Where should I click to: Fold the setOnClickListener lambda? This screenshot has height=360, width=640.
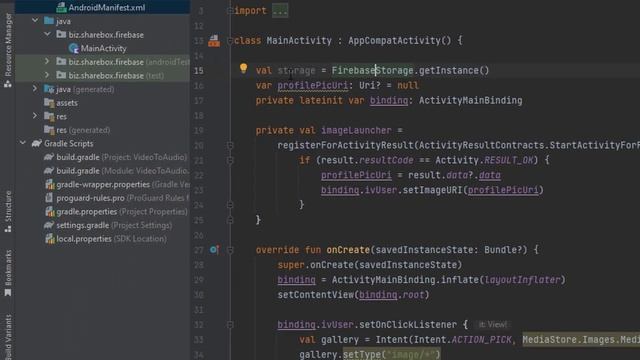230,324
